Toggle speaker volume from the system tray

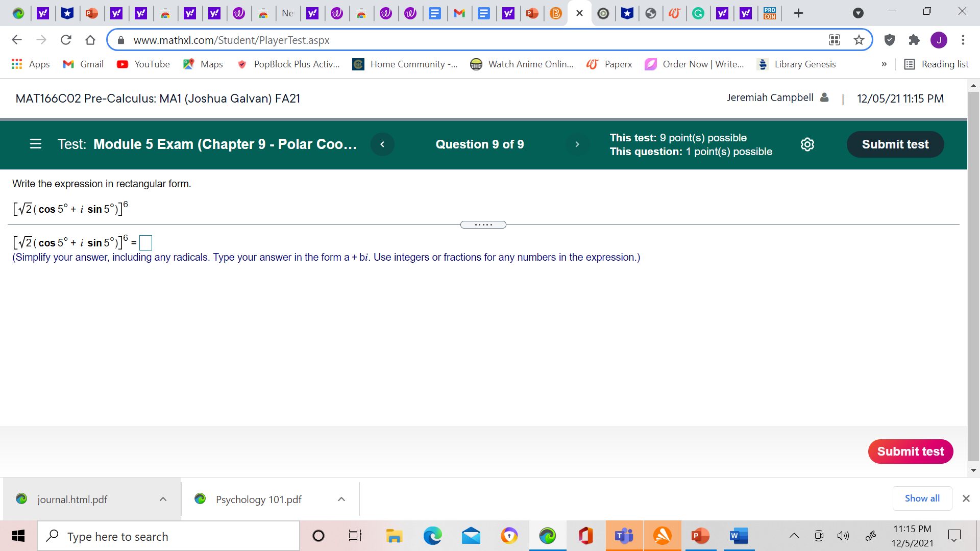pos(843,536)
